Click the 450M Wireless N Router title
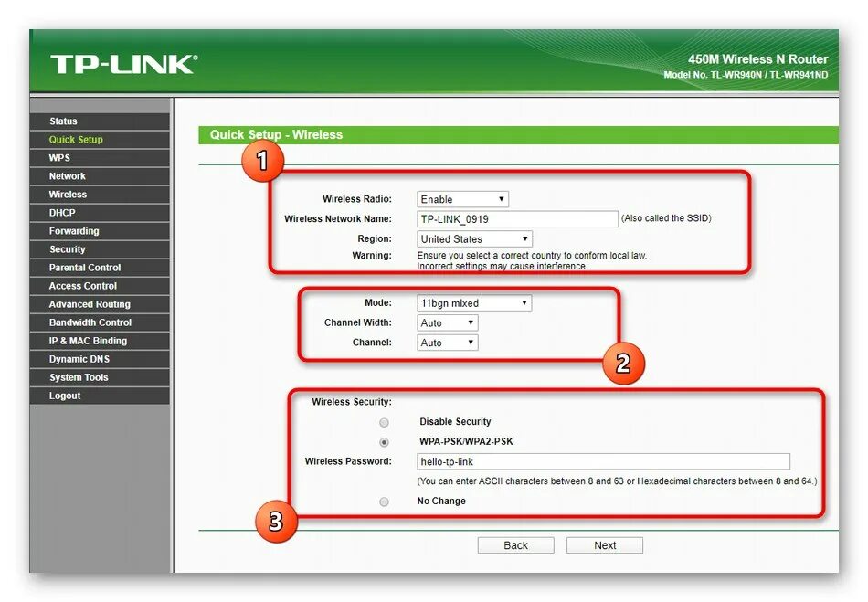Screen dimensions: 868x602 757,59
